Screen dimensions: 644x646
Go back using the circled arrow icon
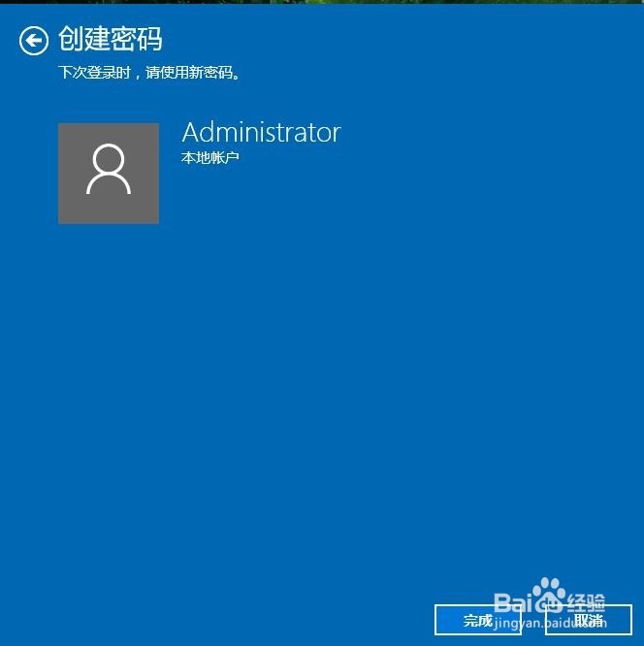tap(34, 41)
